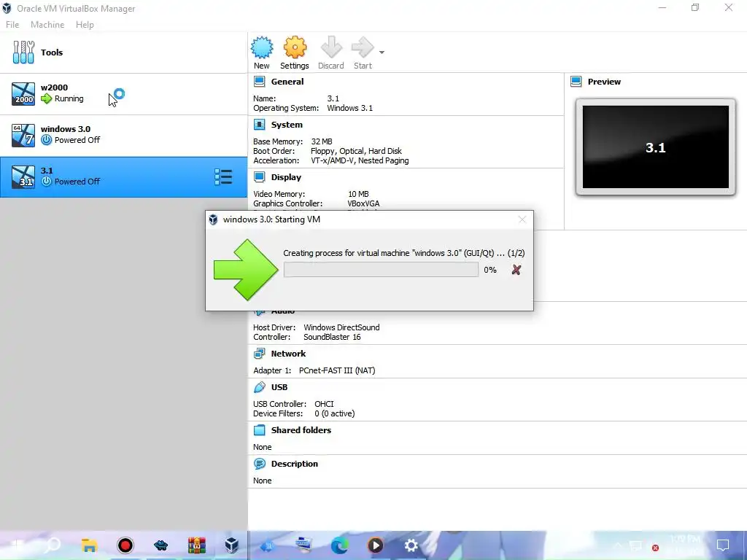This screenshot has width=747, height=560.
Task: Click the VM start progress bar
Action: pyautogui.click(x=381, y=270)
